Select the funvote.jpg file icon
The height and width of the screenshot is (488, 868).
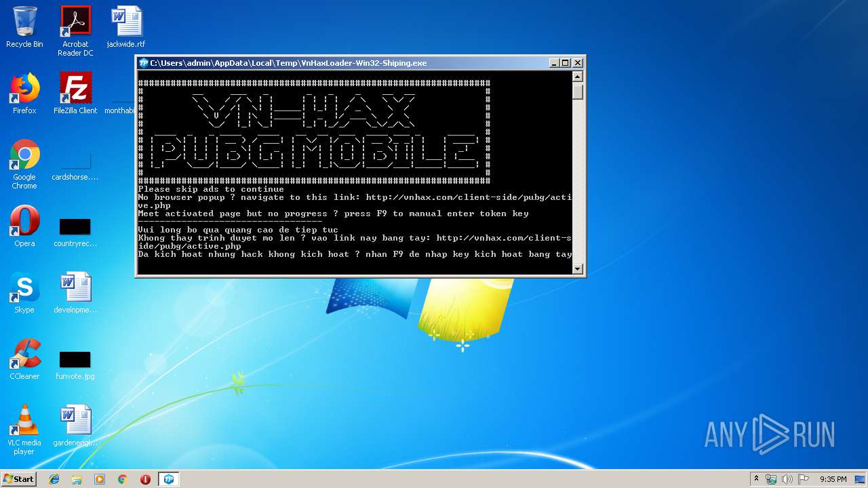[75, 366]
